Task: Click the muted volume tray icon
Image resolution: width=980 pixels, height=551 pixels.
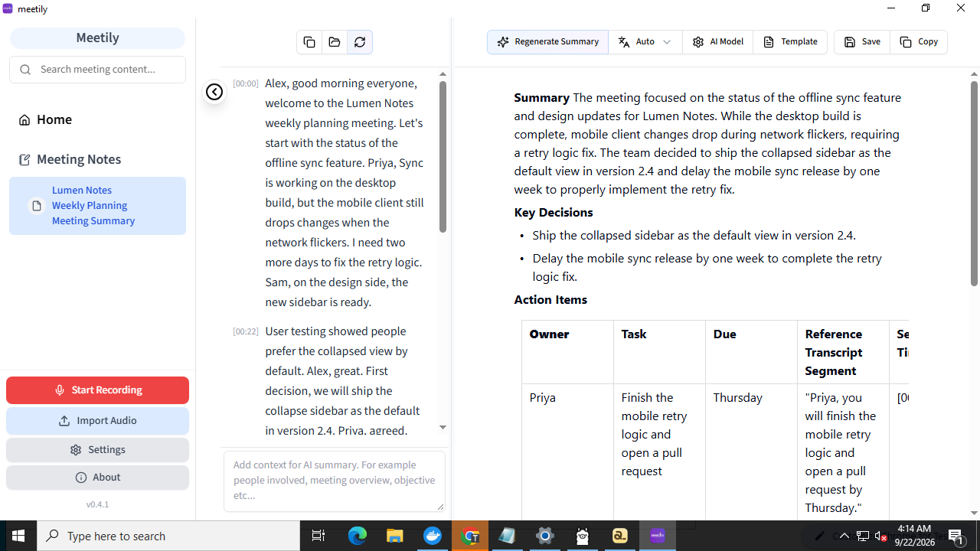Action: tap(880, 536)
